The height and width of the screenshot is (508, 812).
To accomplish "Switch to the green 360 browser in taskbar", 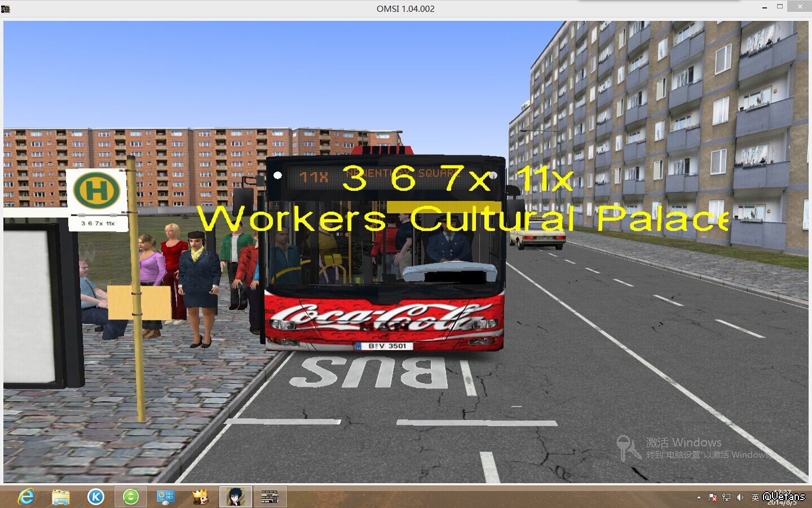I will point(131,497).
